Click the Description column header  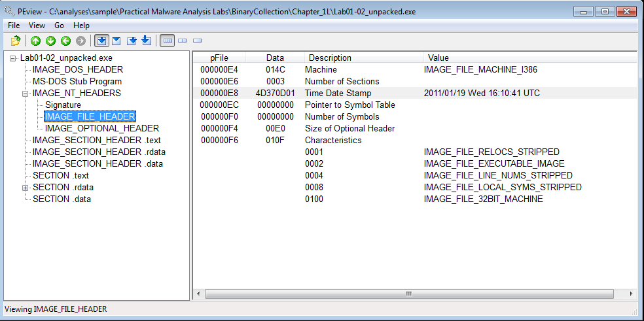[x=364, y=58]
